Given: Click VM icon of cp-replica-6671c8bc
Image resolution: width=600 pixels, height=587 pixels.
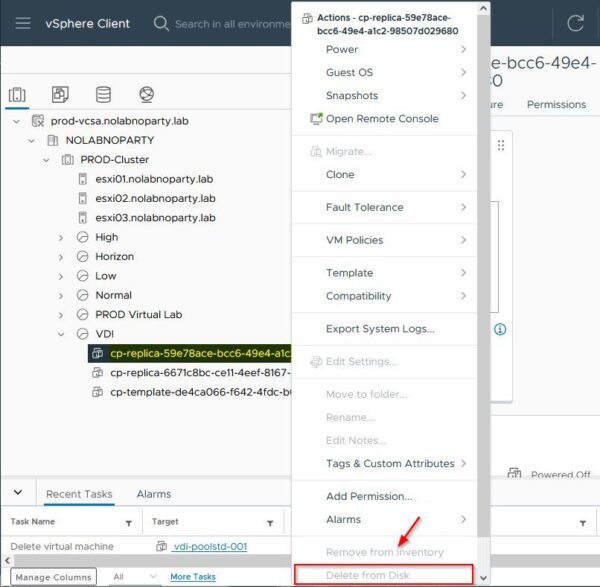Looking at the screenshot, I should [x=98, y=373].
